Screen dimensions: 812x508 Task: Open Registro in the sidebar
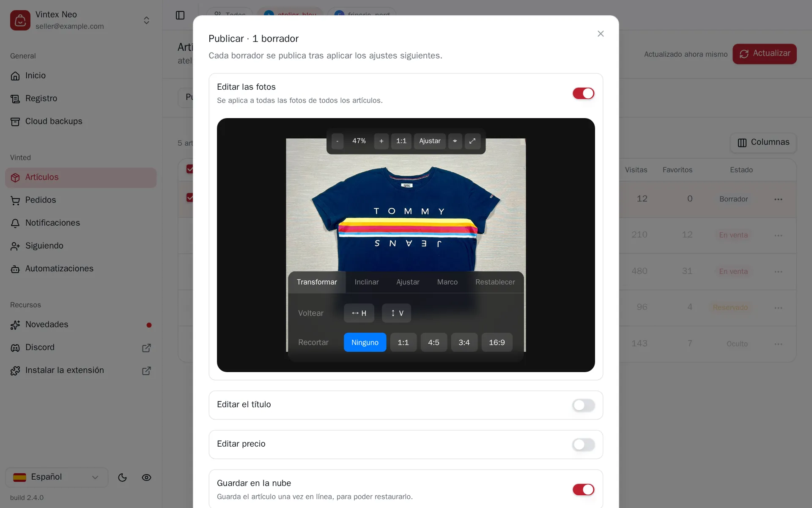tap(81, 98)
